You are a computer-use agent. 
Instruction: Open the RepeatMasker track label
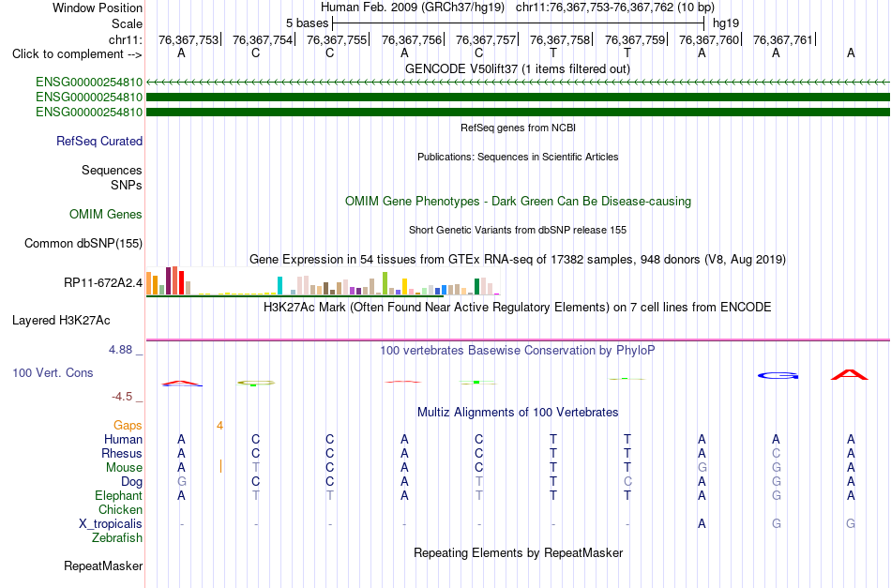tap(103, 565)
